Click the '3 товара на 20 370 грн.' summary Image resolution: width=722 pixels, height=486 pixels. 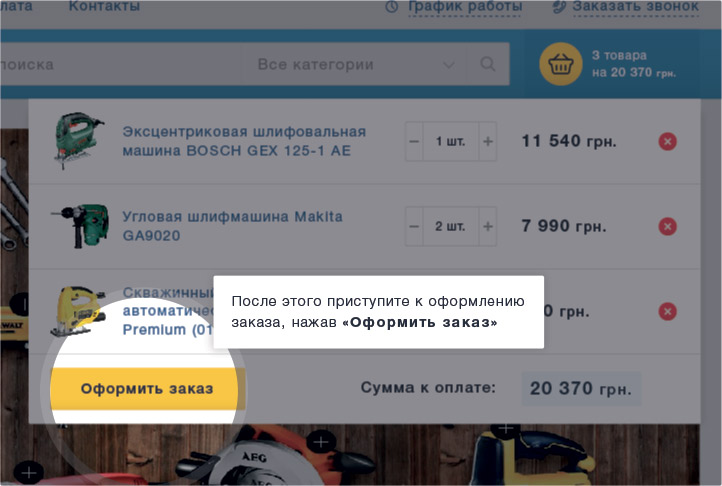pos(634,64)
